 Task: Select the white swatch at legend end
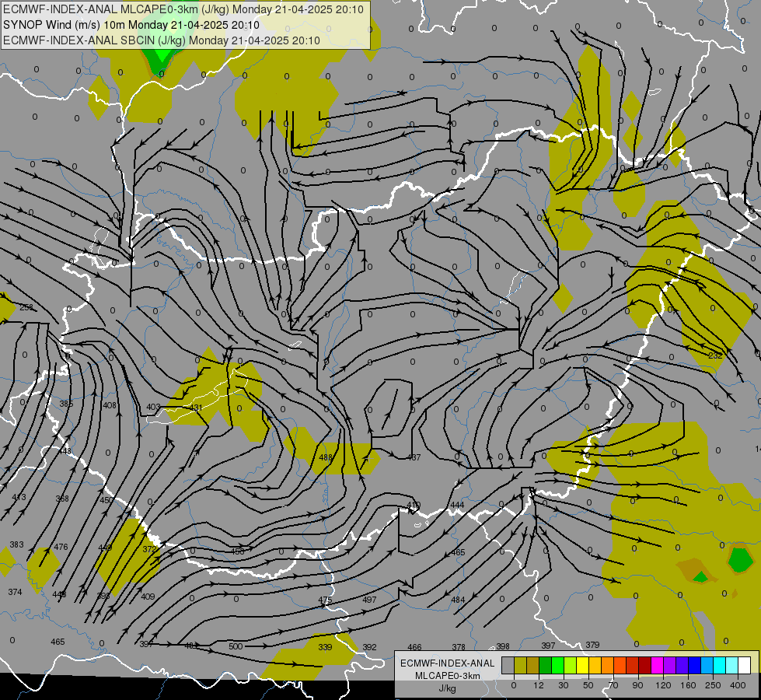[744, 666]
